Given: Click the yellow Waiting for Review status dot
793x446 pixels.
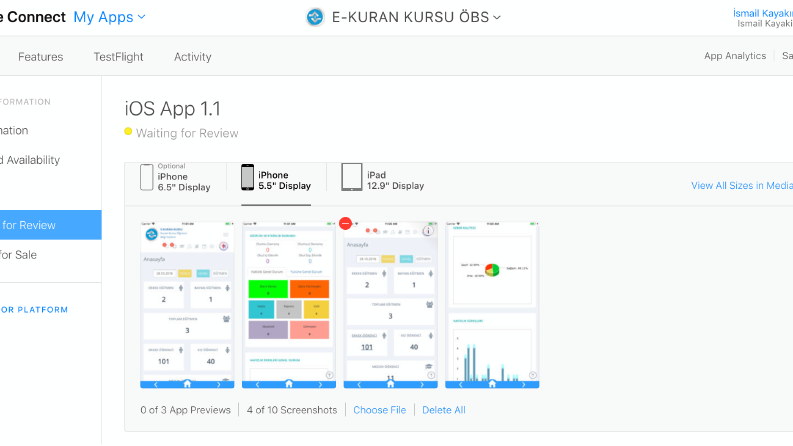Looking at the screenshot, I should coord(128,132).
